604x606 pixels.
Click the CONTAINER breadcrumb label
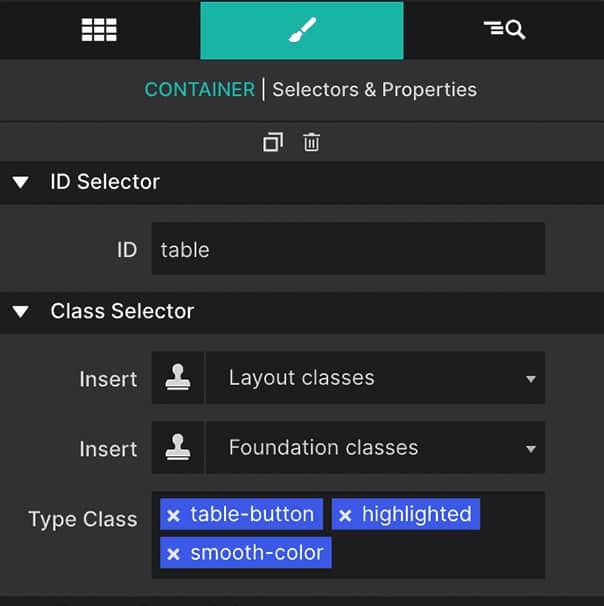tap(199, 89)
